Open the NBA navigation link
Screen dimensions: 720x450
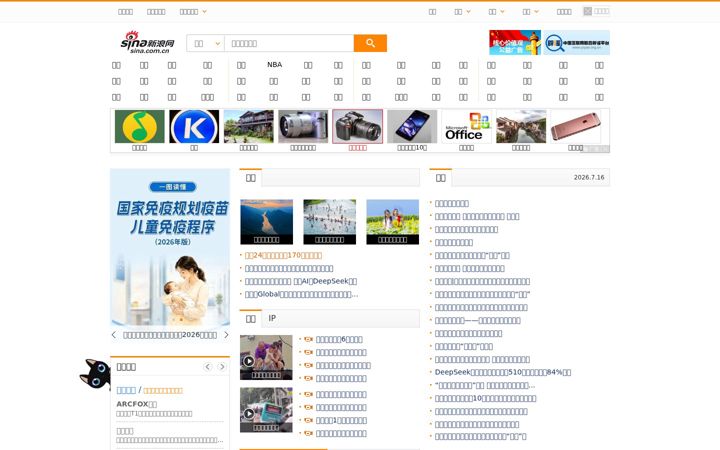point(275,65)
